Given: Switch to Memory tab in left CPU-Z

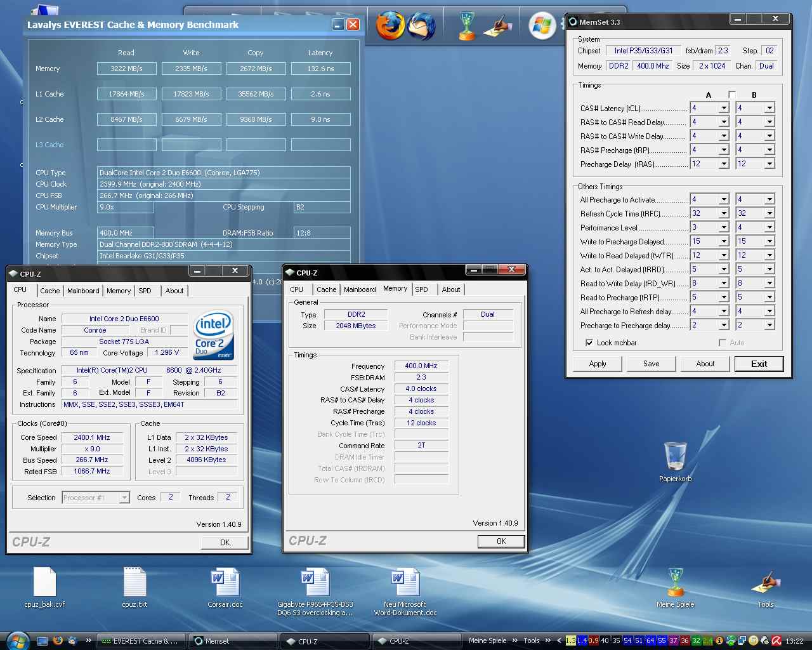Looking at the screenshot, I should [x=119, y=291].
